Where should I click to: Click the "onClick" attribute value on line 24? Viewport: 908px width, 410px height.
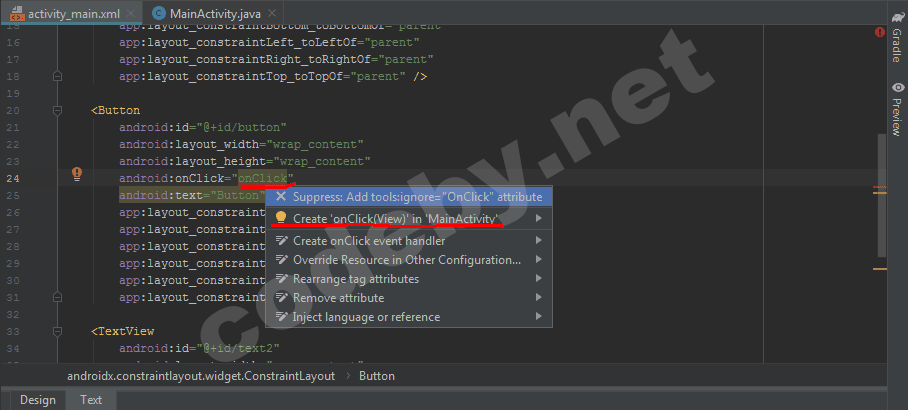click(262, 178)
